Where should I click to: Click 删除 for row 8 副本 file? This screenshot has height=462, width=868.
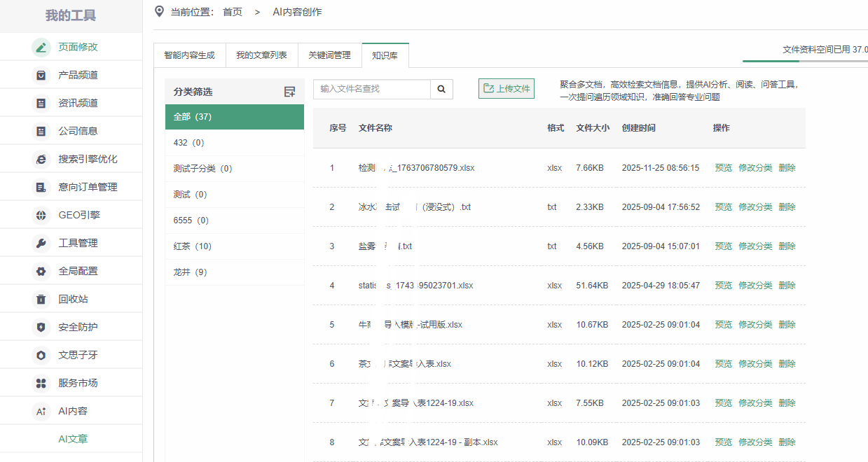pyautogui.click(x=787, y=442)
